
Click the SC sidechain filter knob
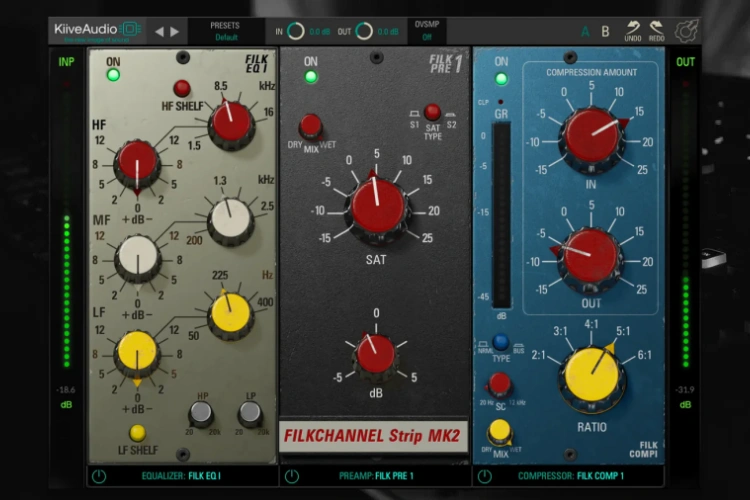click(499, 385)
